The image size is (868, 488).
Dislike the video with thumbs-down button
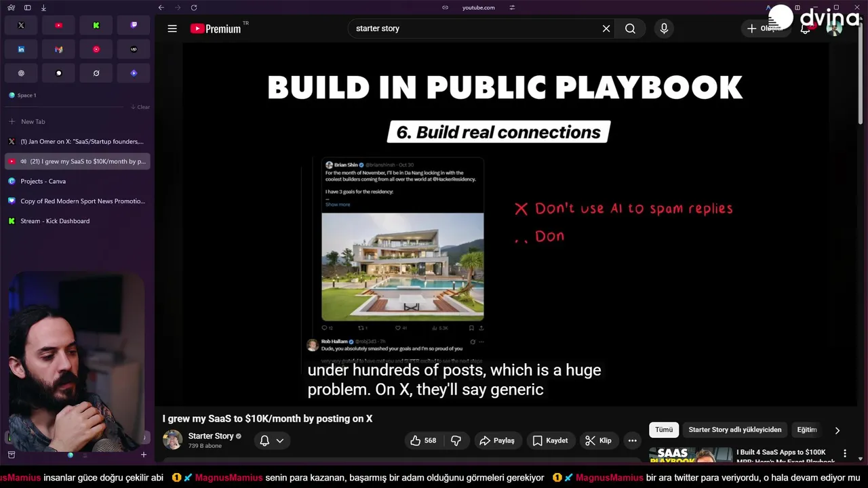(456, 441)
